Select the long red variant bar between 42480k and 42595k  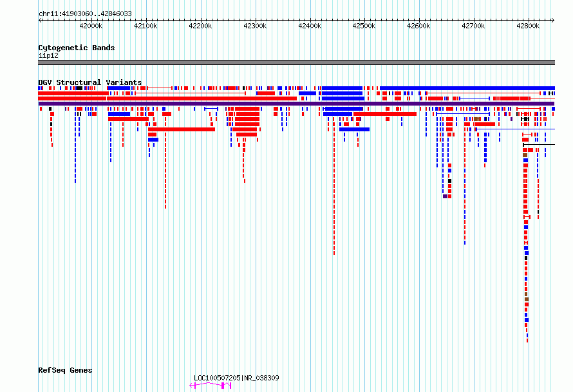pos(385,114)
